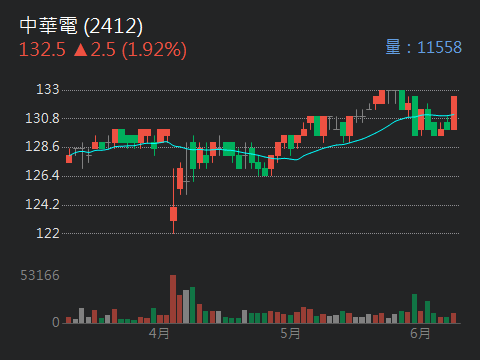Click the 128.6 price axis label
This screenshot has width=480, height=360.
pyautogui.click(x=42, y=147)
